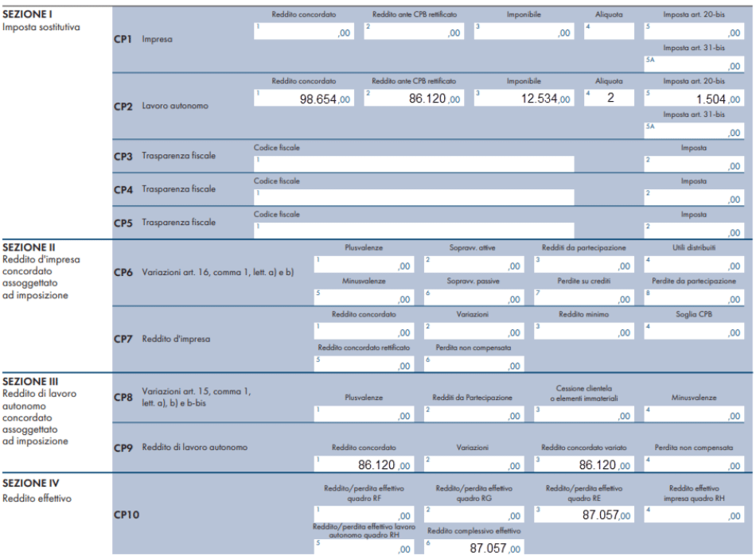Select CP2 Reddito concordato field showing 98.654

click(303, 99)
